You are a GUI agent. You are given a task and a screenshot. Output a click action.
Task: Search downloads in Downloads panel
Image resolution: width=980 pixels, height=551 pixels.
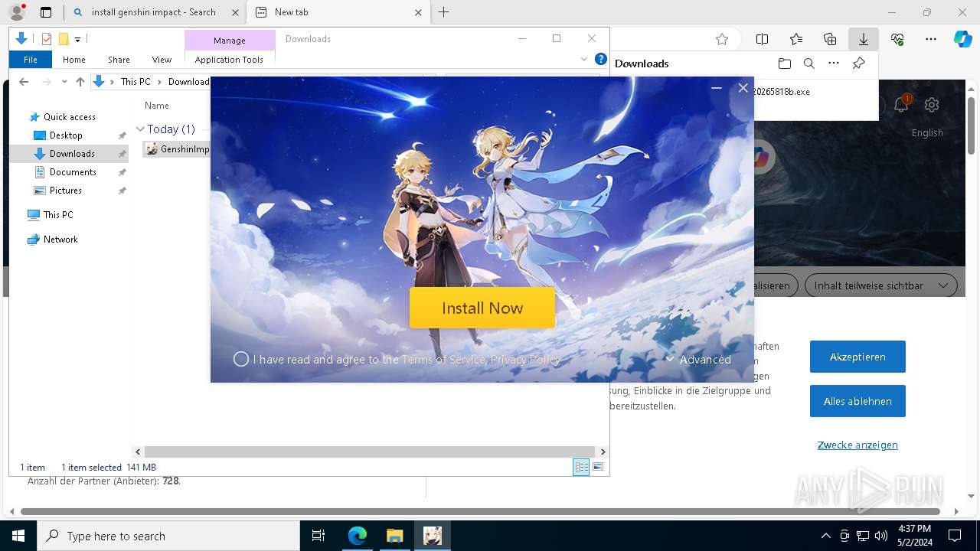pyautogui.click(x=808, y=64)
